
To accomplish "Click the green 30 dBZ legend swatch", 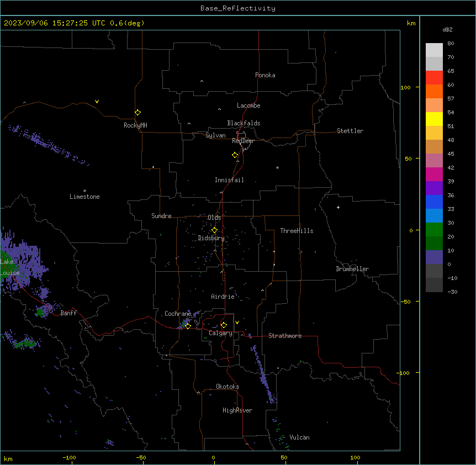I will (x=434, y=230).
